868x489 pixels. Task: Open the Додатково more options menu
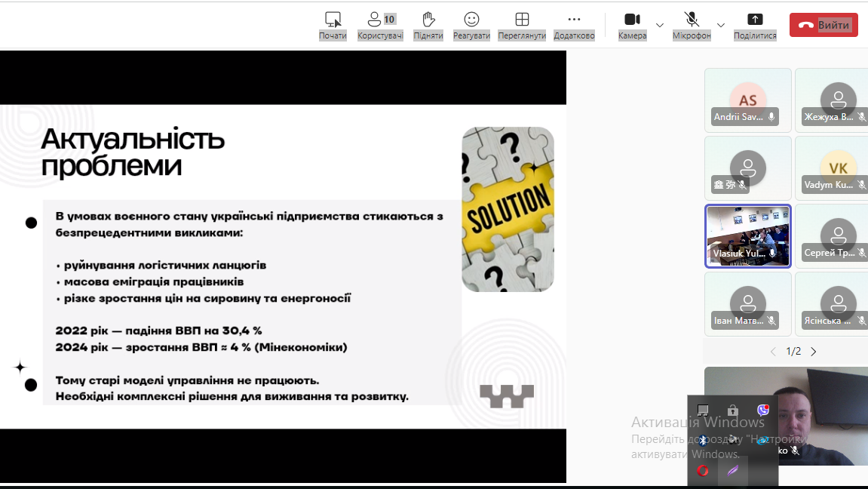574,25
